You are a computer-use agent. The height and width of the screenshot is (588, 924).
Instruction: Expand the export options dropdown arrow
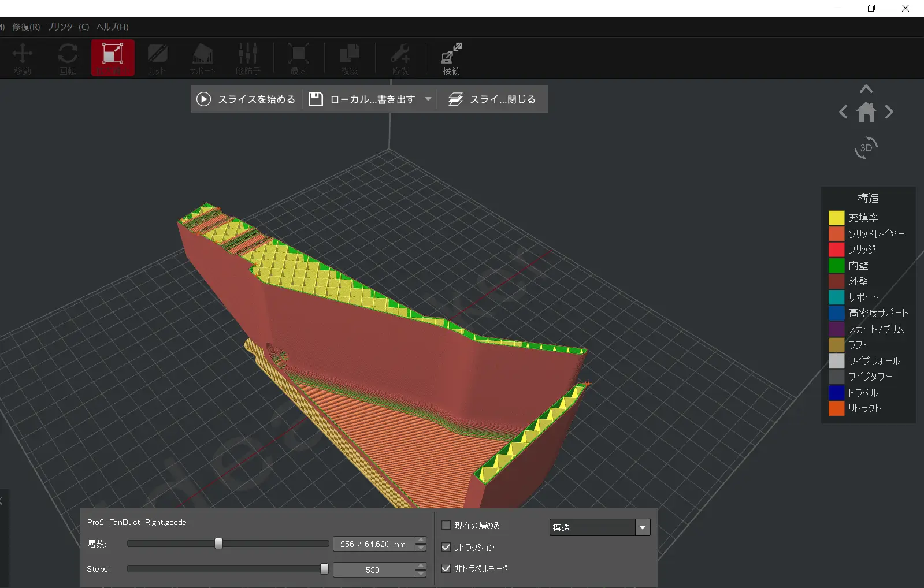(x=428, y=99)
